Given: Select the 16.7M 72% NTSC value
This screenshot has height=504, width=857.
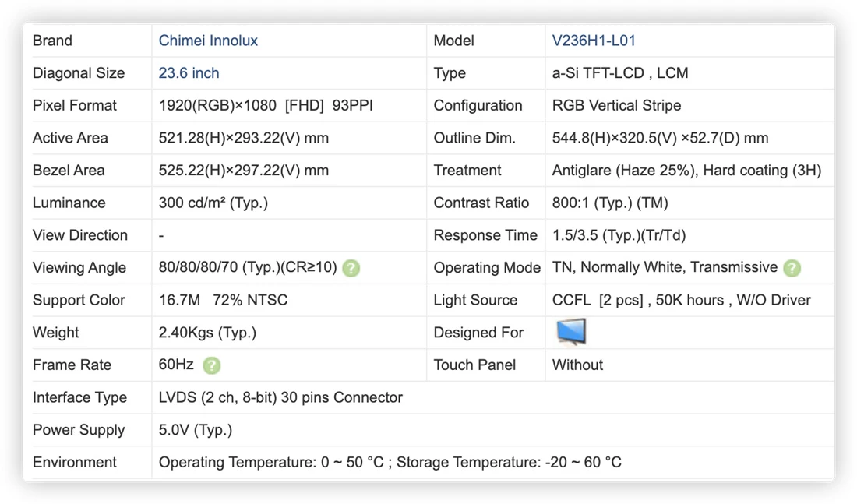Looking at the screenshot, I should [223, 300].
